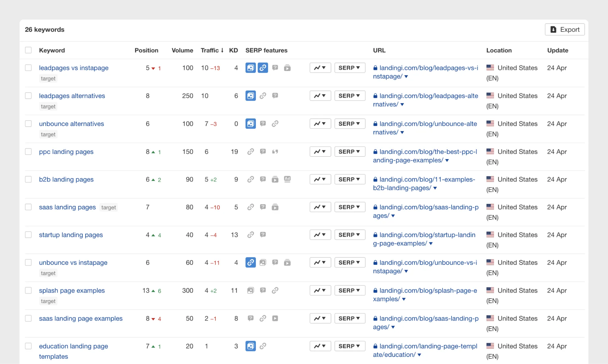
Task: Click the people-also-ask icon for saas landing page examples
Action: coord(251,318)
